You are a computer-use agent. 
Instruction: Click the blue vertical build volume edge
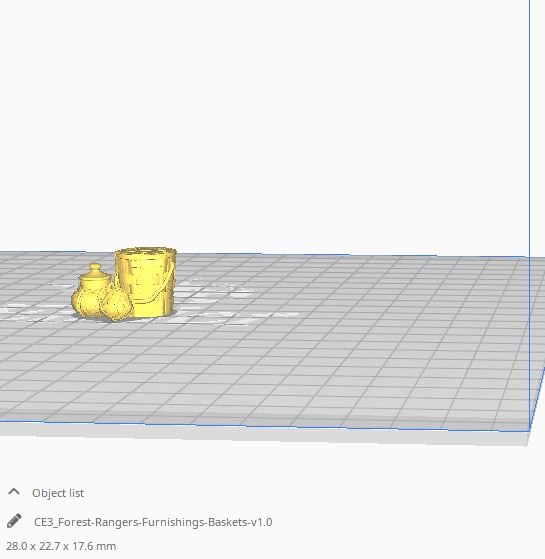[529, 128]
